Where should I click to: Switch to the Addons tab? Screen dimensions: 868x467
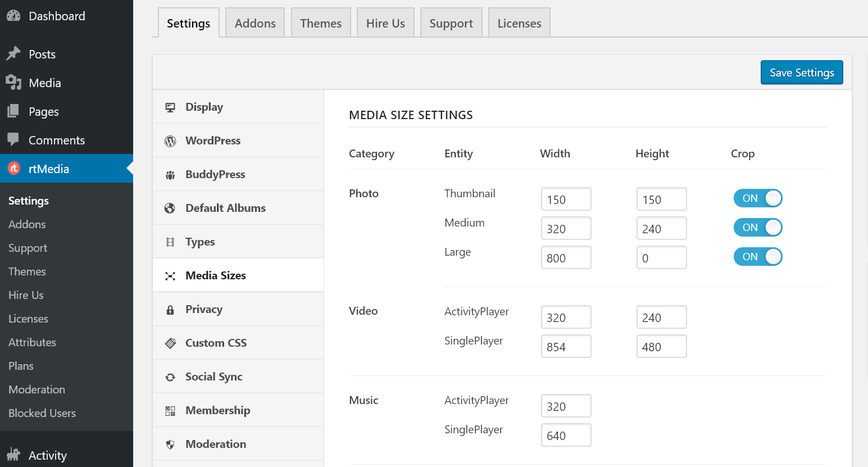tap(255, 22)
